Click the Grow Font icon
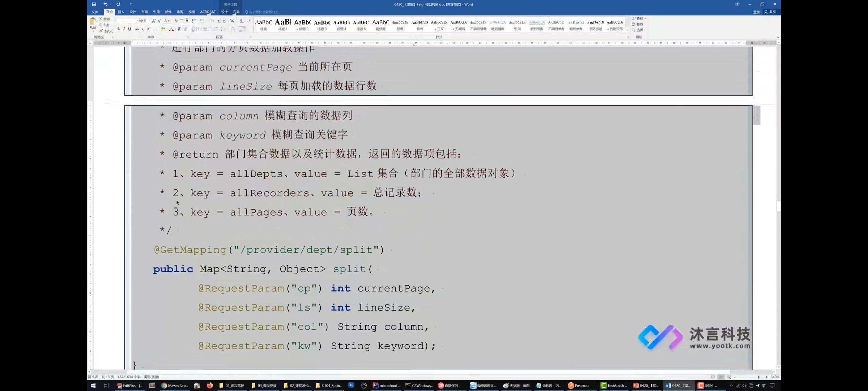 (154, 21)
